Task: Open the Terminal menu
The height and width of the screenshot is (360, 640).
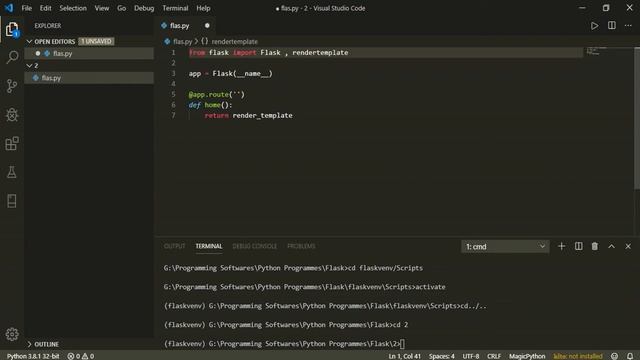Action: (x=175, y=8)
